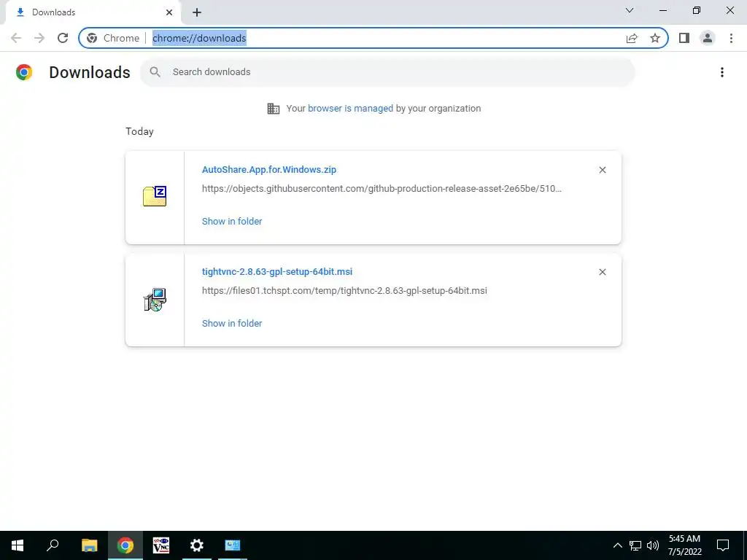The image size is (747, 560).
Task: Remove AutoShare.App.for.Windows.zip from list
Action: pyautogui.click(x=602, y=170)
